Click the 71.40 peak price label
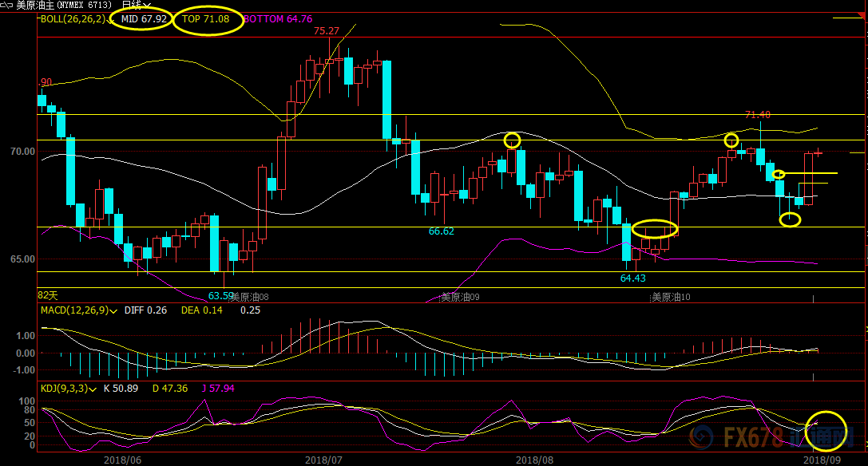This screenshot has width=868, height=466. pyautogui.click(x=757, y=115)
